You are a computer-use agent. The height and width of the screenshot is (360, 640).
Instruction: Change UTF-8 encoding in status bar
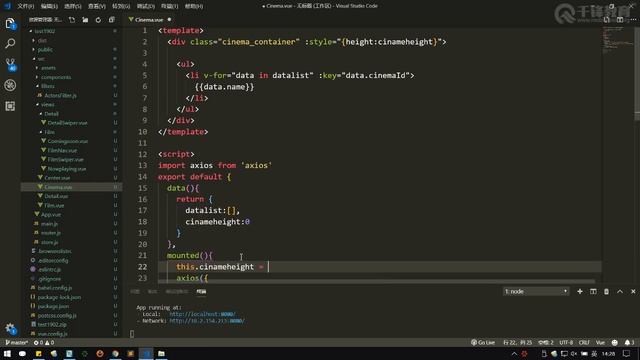coord(566,342)
